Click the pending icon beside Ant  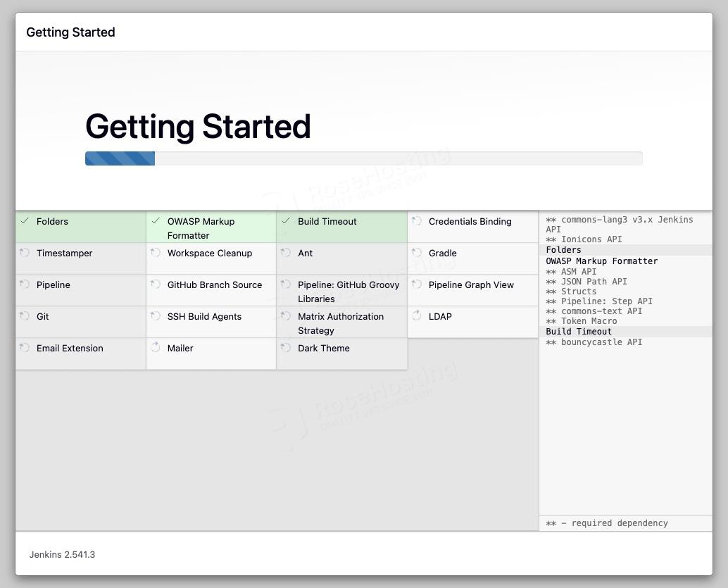286,253
